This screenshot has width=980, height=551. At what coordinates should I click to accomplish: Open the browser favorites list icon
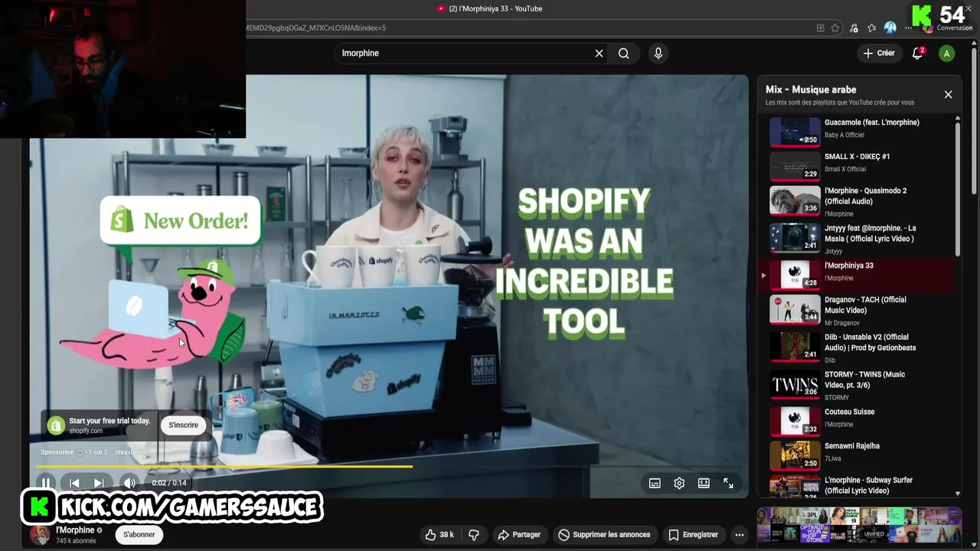[x=872, y=28]
